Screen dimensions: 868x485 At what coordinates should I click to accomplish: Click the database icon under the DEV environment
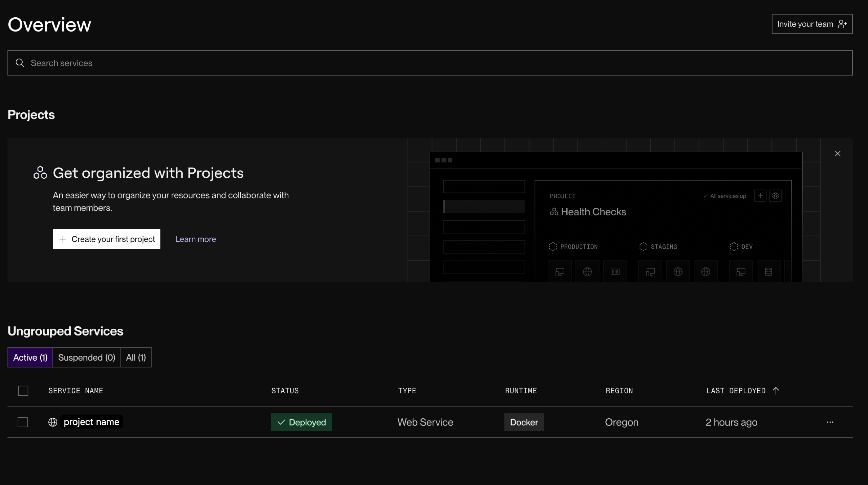(x=768, y=271)
